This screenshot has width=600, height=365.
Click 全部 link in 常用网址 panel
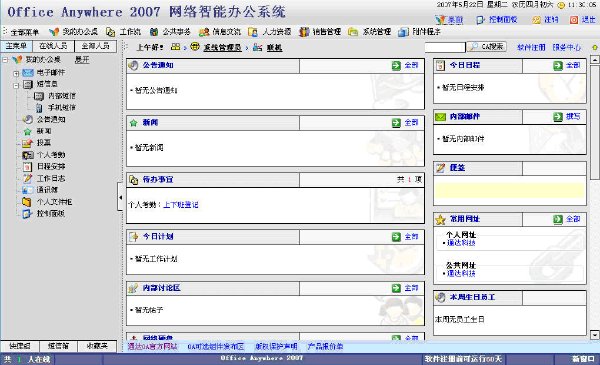573,219
